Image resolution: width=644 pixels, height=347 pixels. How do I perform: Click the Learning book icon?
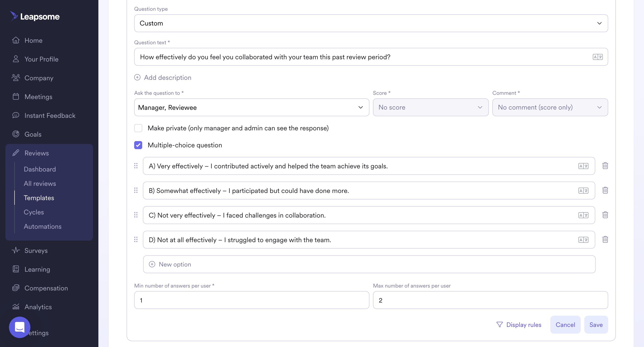click(16, 269)
